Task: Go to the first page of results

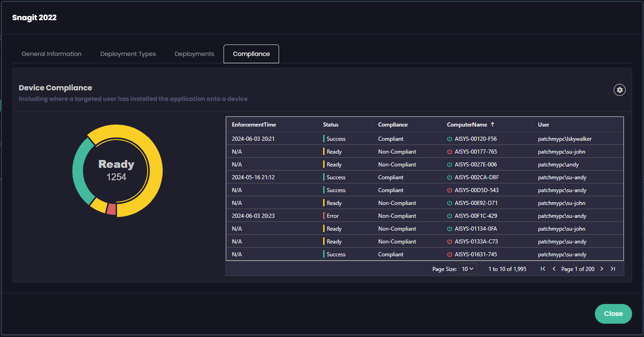Action: coord(543,269)
